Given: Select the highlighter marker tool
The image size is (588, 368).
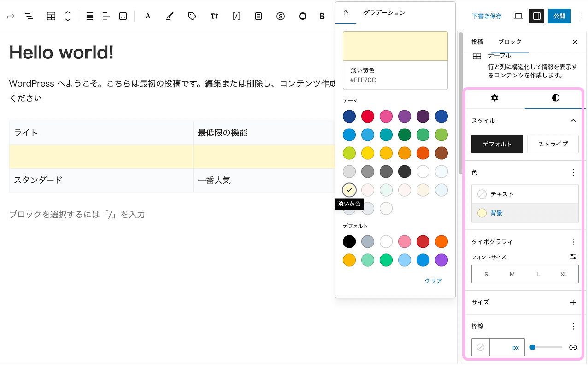Looking at the screenshot, I should coord(170,16).
